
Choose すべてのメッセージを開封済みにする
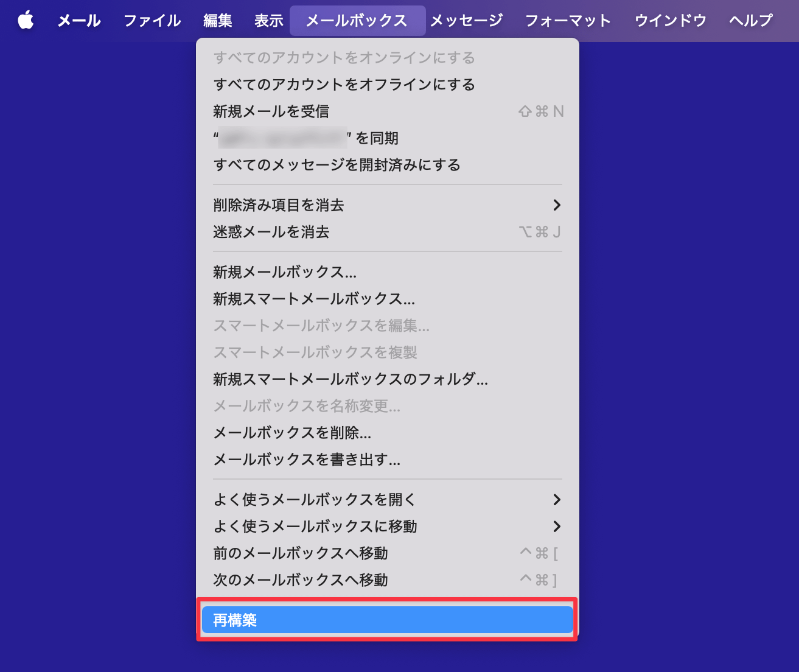pyautogui.click(x=388, y=165)
